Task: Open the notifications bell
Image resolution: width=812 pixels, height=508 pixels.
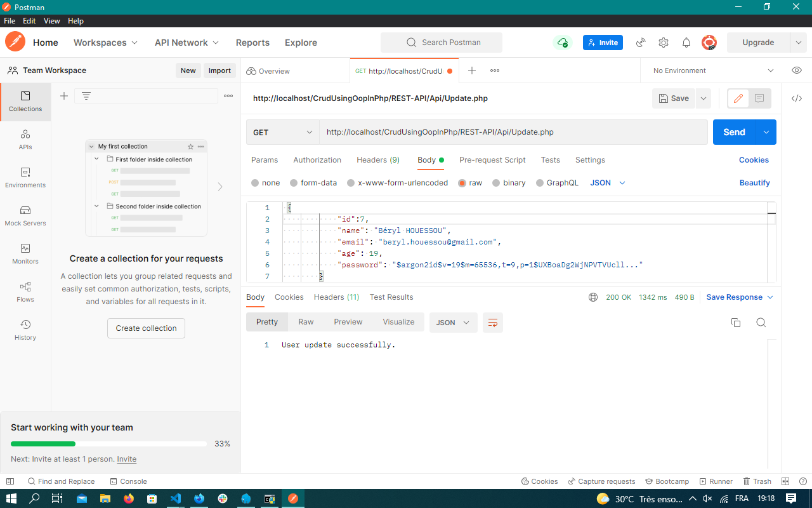Action: (x=686, y=43)
